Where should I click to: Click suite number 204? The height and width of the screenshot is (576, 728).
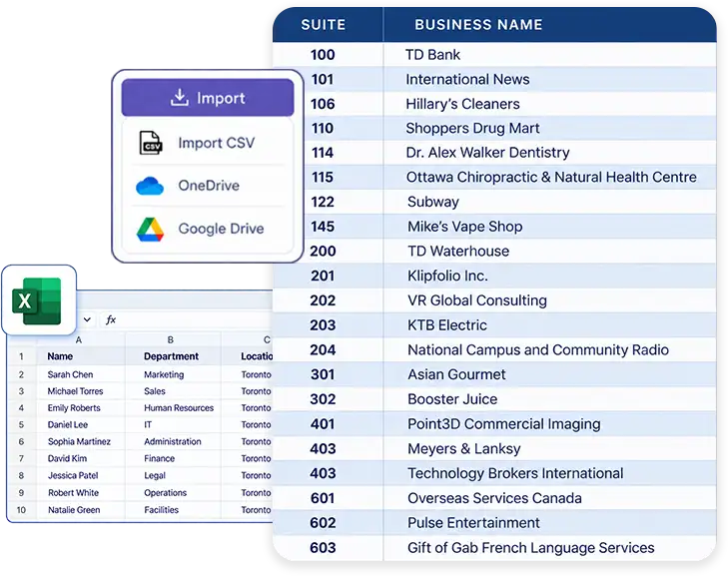coord(323,350)
